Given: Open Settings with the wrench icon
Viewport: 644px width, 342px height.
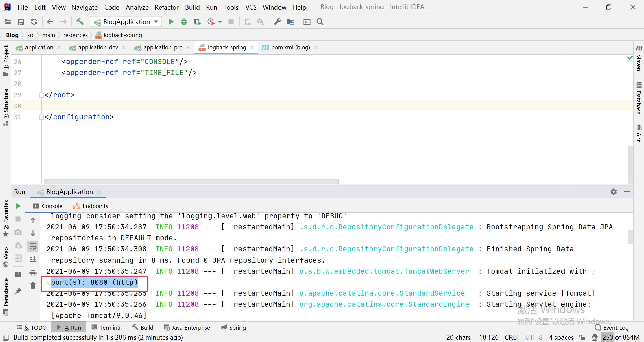Looking at the screenshot, I should [277, 22].
